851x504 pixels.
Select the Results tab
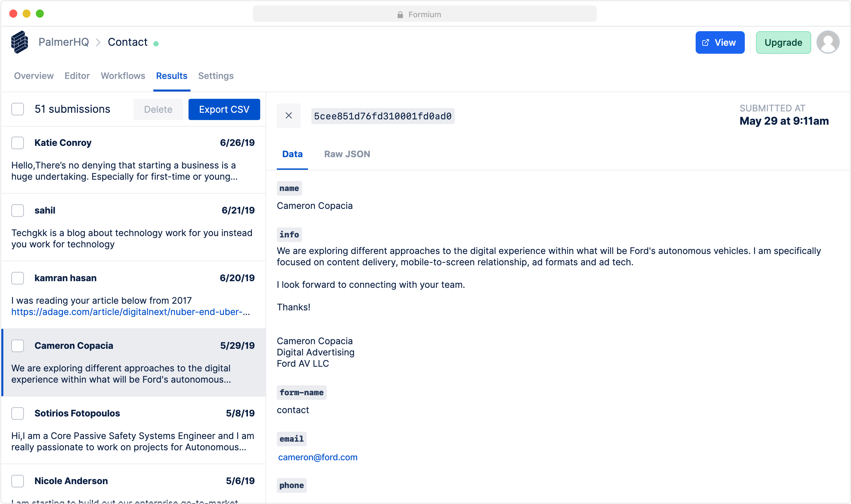click(x=172, y=76)
